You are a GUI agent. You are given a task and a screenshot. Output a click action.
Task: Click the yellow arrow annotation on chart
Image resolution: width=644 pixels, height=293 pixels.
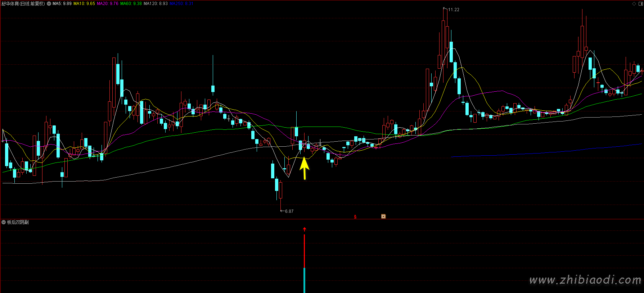305,168
